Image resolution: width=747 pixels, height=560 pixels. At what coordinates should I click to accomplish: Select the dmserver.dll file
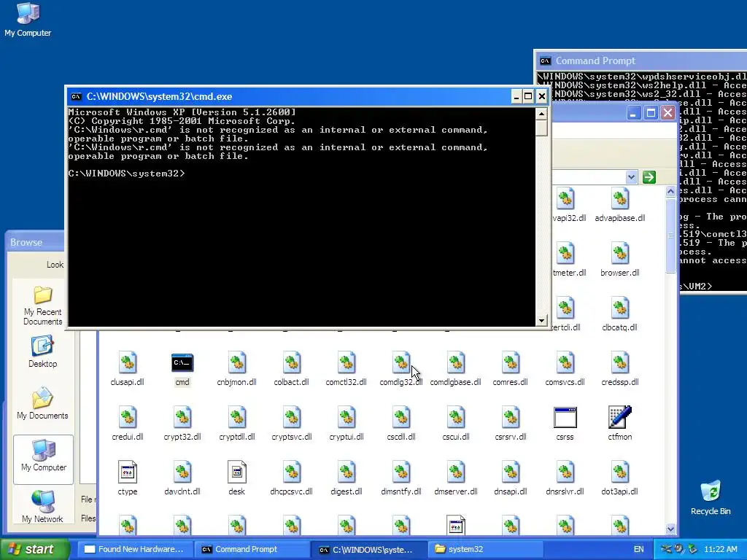coord(455,479)
